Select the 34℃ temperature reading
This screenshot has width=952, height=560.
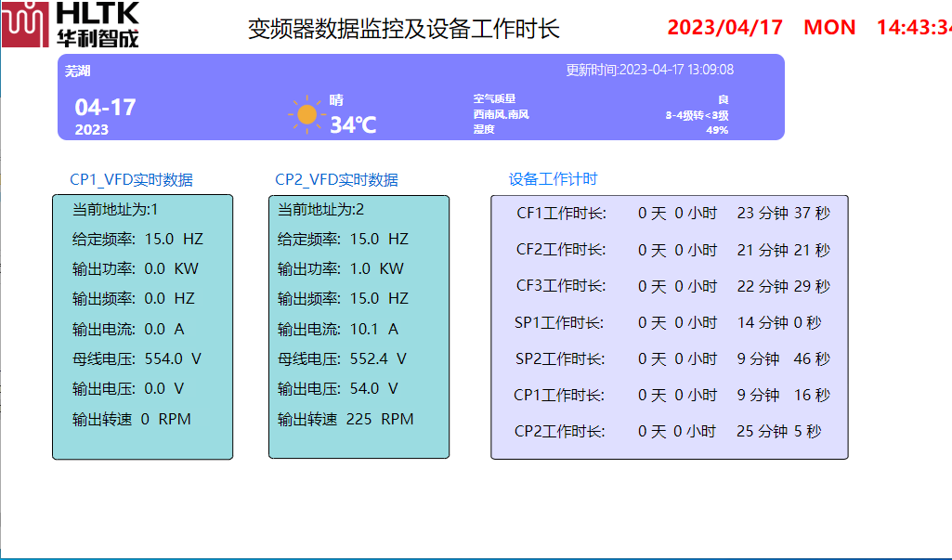[x=353, y=124]
